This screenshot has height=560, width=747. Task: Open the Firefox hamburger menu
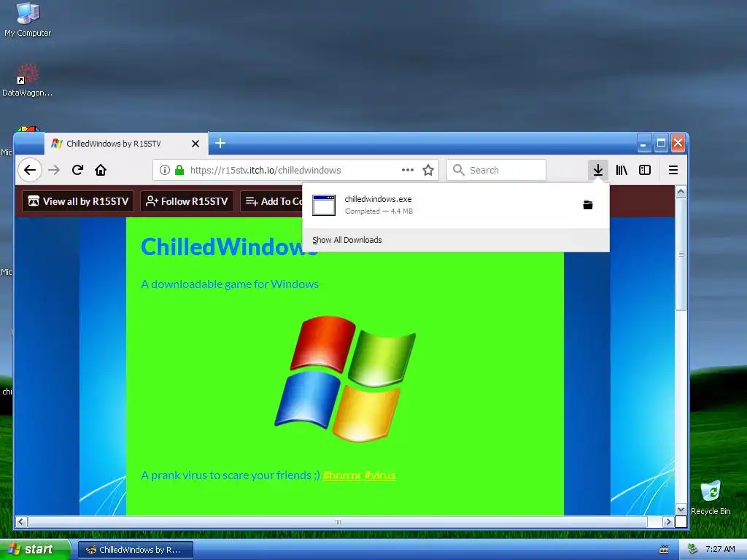pos(673,170)
